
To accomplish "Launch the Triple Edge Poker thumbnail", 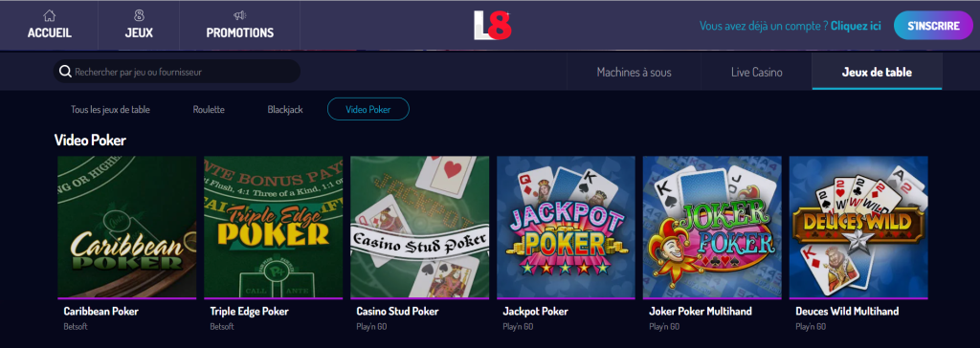I will 273,228.
